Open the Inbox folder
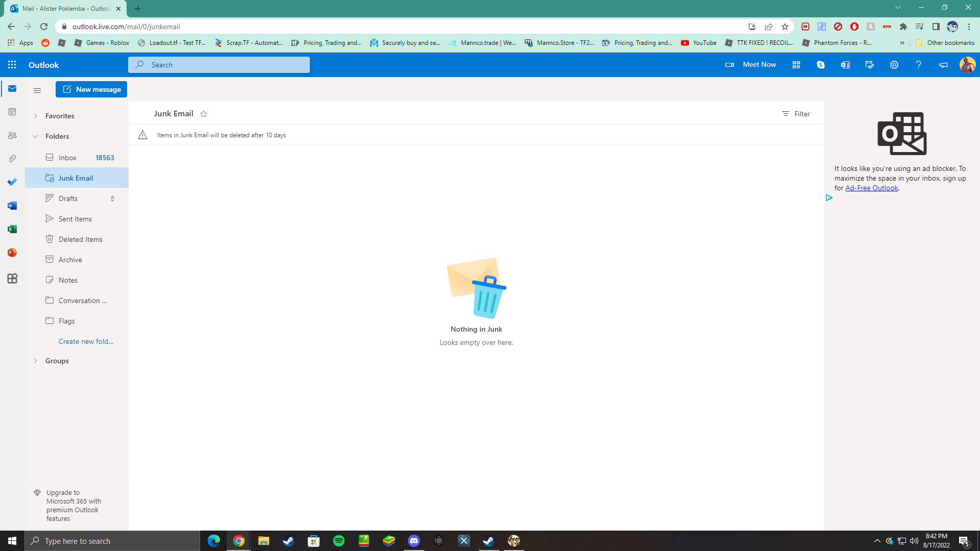980x551 pixels. 67,158
